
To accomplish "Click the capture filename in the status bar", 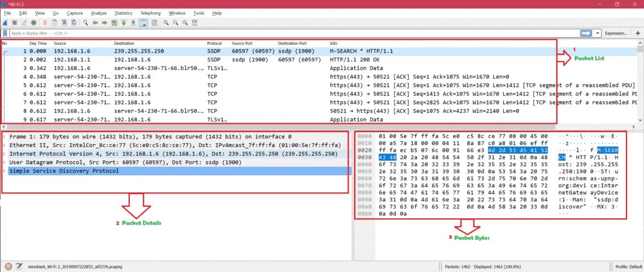I will pos(76,266).
